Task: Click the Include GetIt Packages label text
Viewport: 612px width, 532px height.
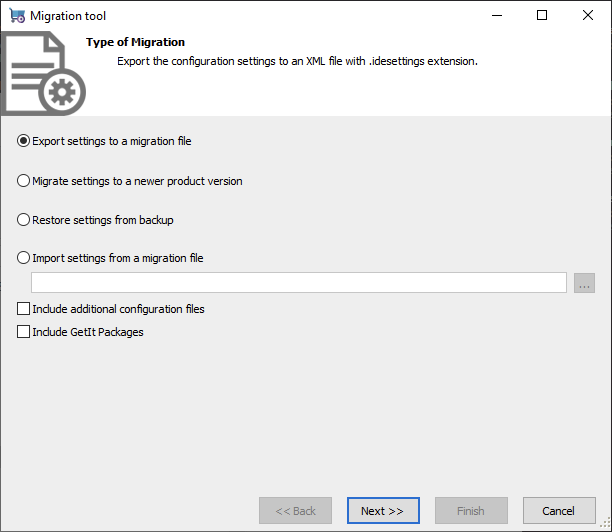Action: 88,332
